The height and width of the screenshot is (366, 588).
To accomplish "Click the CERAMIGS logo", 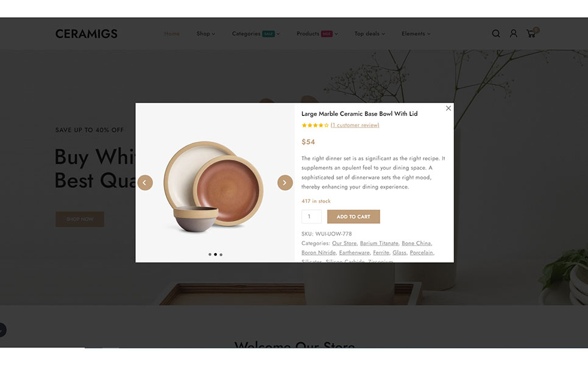I will 87,34.
